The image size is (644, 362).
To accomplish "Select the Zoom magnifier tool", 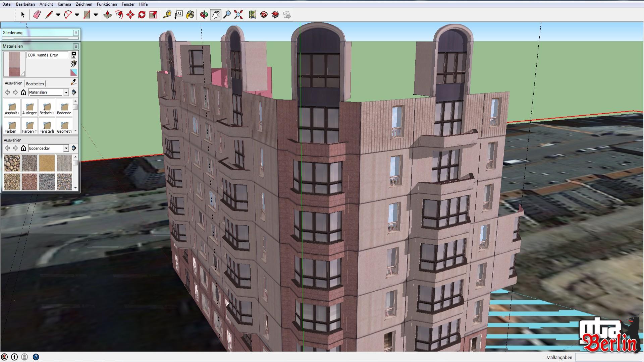I will (227, 15).
